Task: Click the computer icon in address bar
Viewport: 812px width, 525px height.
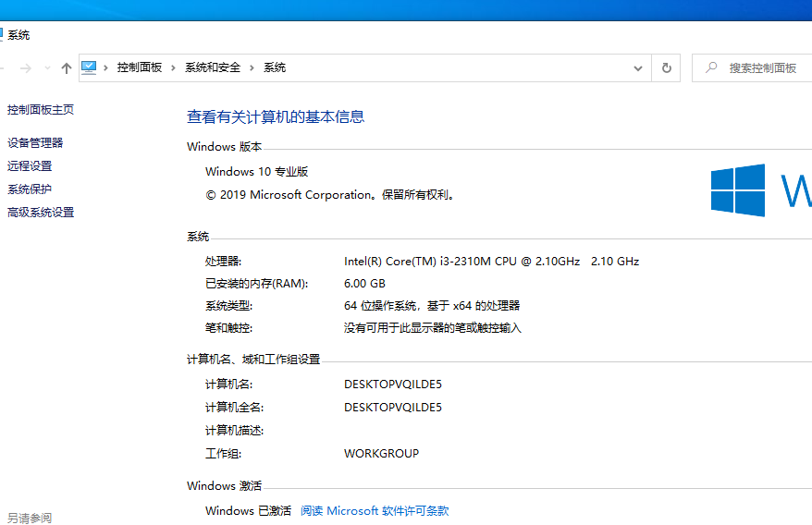Action: (x=89, y=67)
